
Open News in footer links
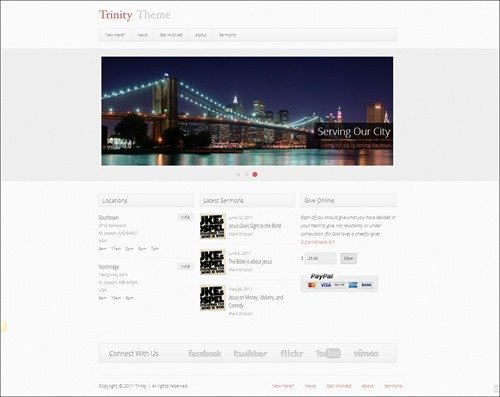(310, 386)
